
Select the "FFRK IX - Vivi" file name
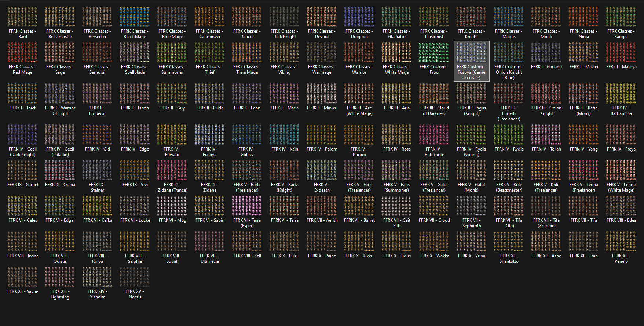click(x=135, y=185)
